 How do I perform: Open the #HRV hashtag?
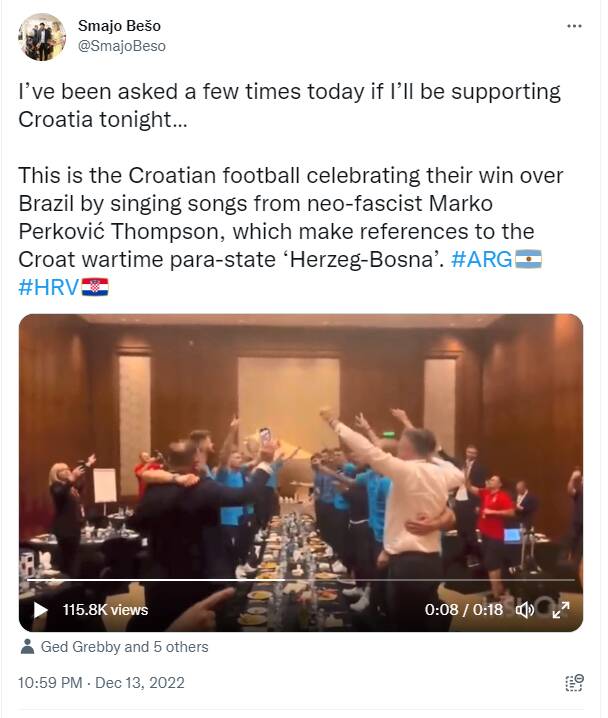49,288
